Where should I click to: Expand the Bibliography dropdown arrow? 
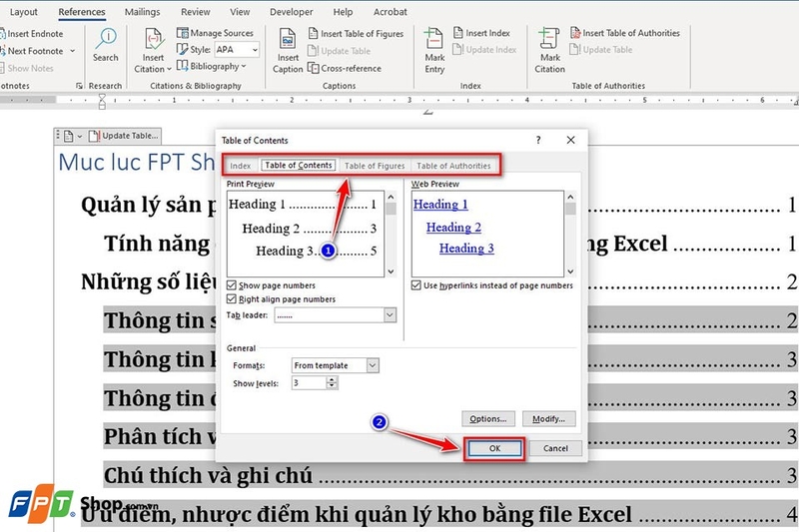(244, 66)
